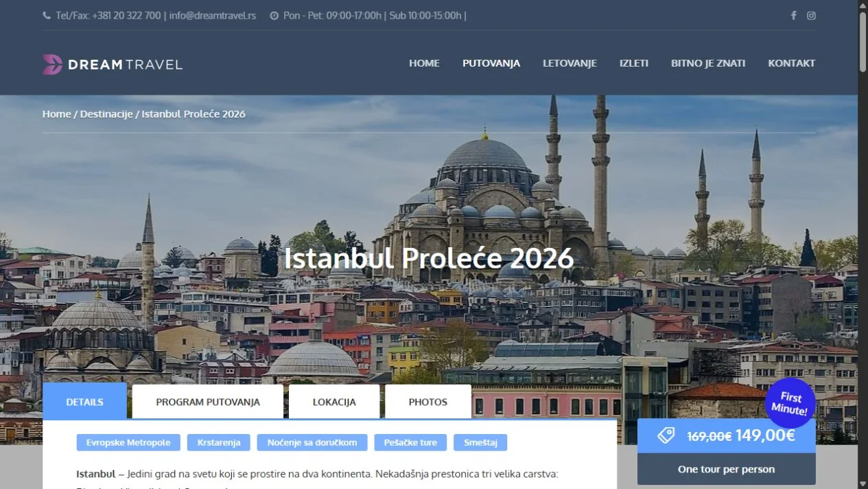Click the Krstarenja tag
The height and width of the screenshot is (489, 868).
click(219, 442)
